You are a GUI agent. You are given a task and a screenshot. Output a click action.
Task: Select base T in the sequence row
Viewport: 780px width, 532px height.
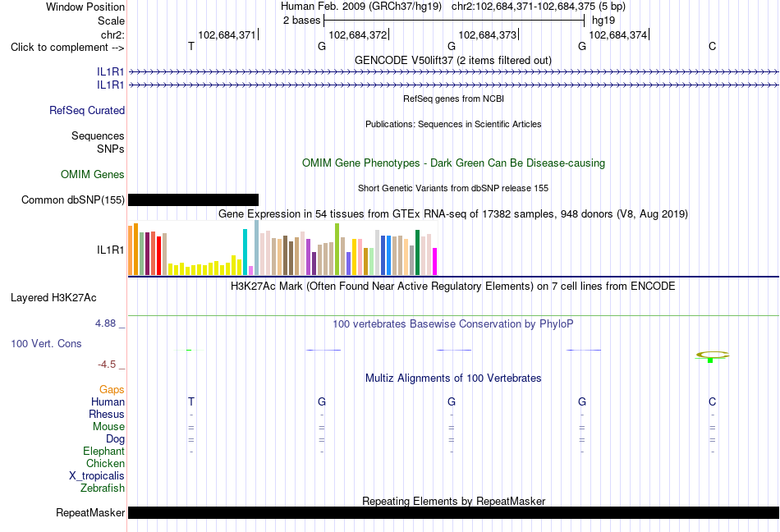(191, 46)
